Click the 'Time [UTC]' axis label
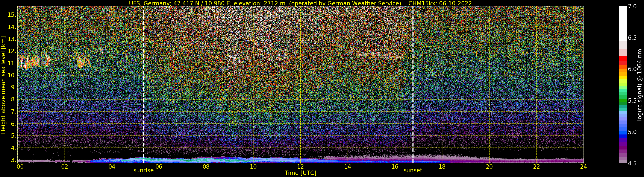The image size is (644, 177). coord(300,173)
